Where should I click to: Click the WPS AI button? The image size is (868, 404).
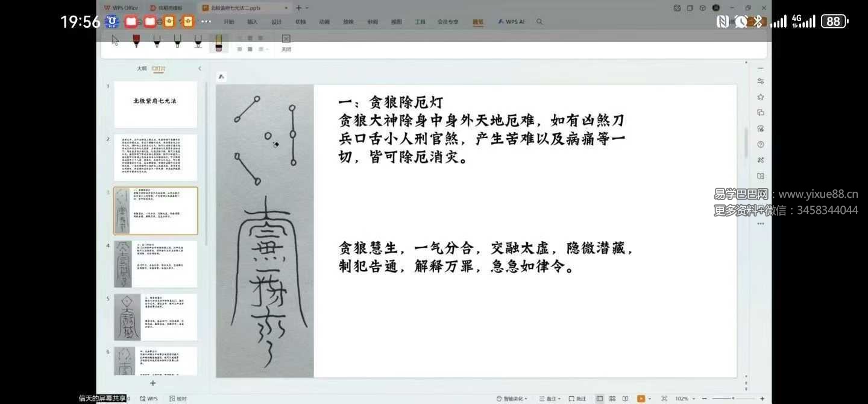[x=511, y=22]
